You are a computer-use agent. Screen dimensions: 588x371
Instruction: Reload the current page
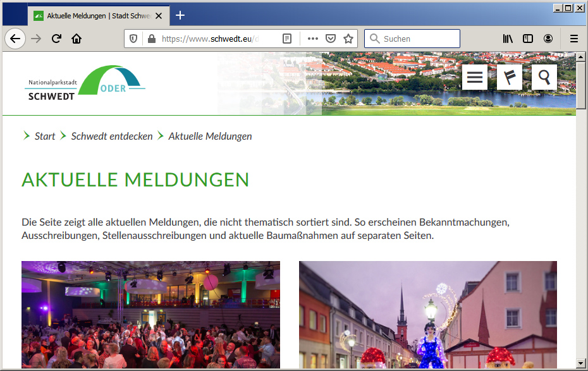(56, 39)
